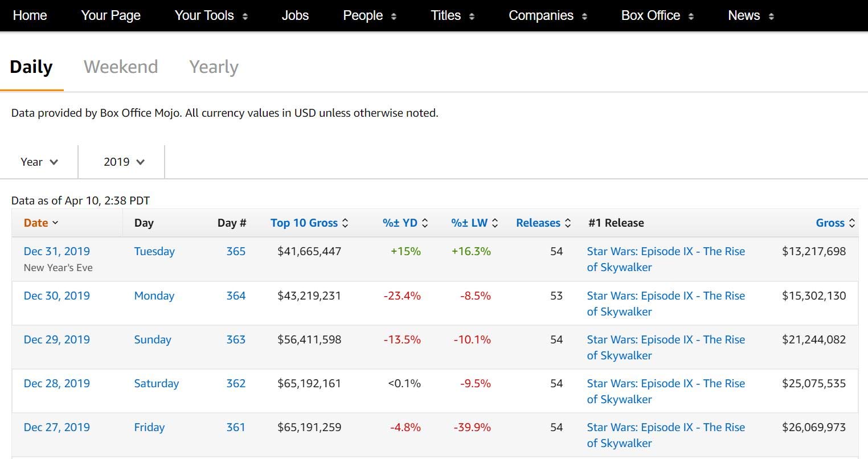
Task: Expand the 2019 year selector
Action: [x=124, y=162]
